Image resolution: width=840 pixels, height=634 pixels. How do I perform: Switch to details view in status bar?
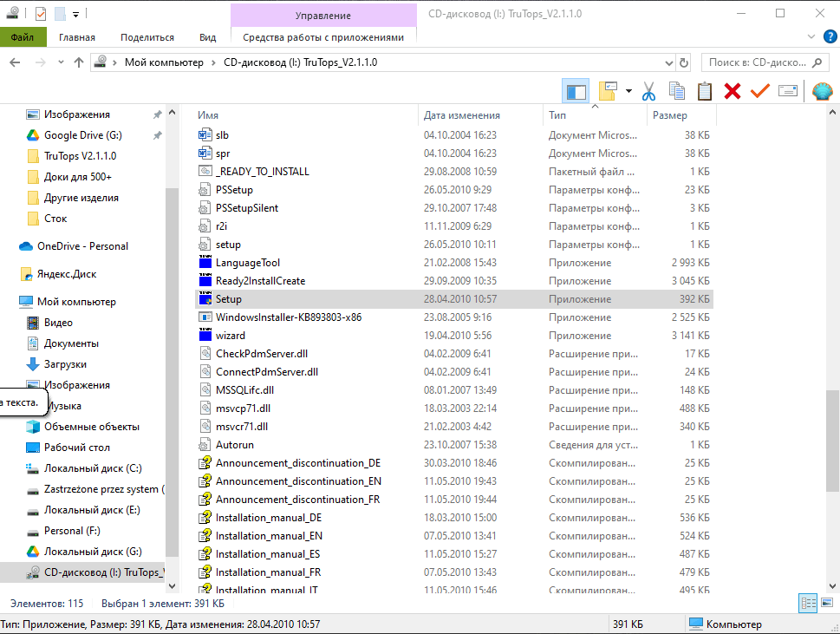[808, 604]
